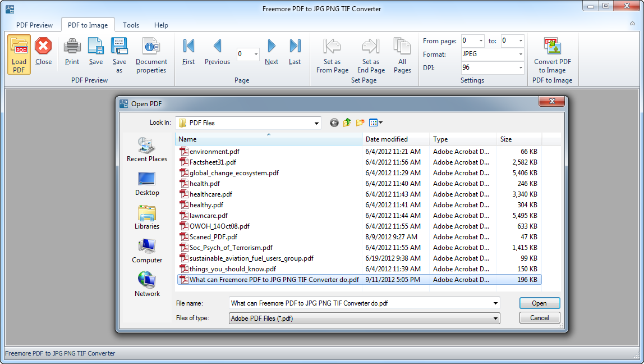Viewport: 644px width, 364px height.
Task: Open the to page dropdown
Action: [521, 40]
